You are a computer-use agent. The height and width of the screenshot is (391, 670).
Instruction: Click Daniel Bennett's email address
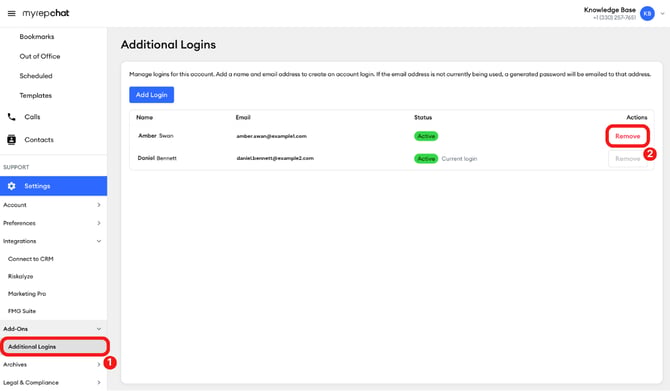pos(275,158)
